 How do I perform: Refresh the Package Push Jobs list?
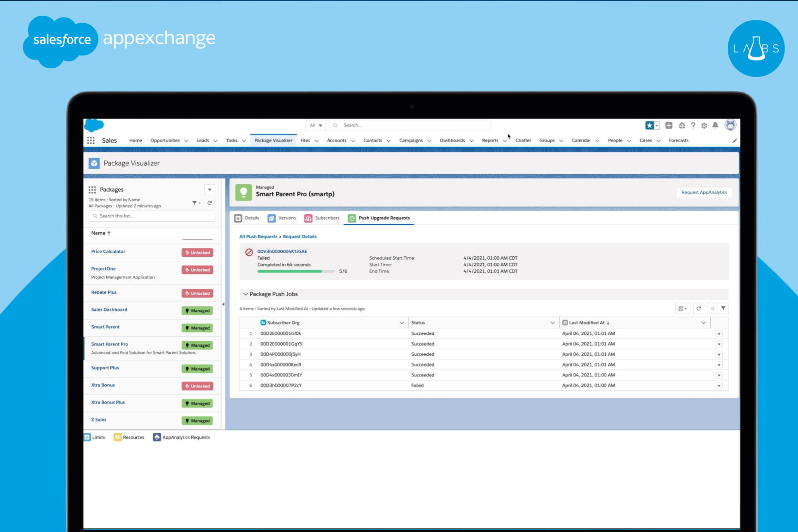click(699, 308)
